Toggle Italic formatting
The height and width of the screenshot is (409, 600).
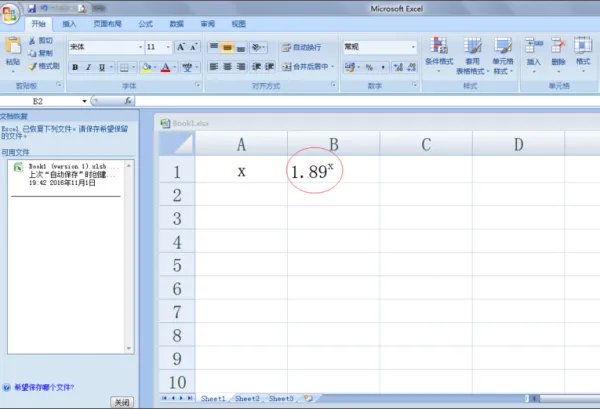[x=89, y=67]
